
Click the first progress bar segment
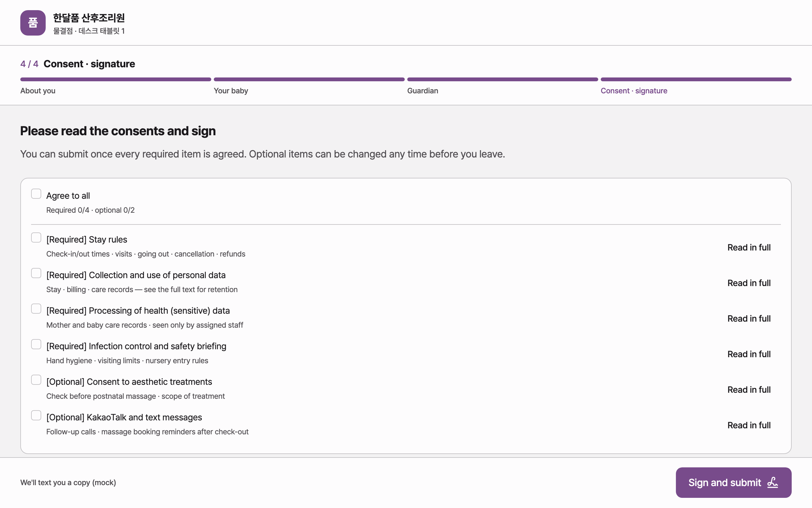coord(115,79)
